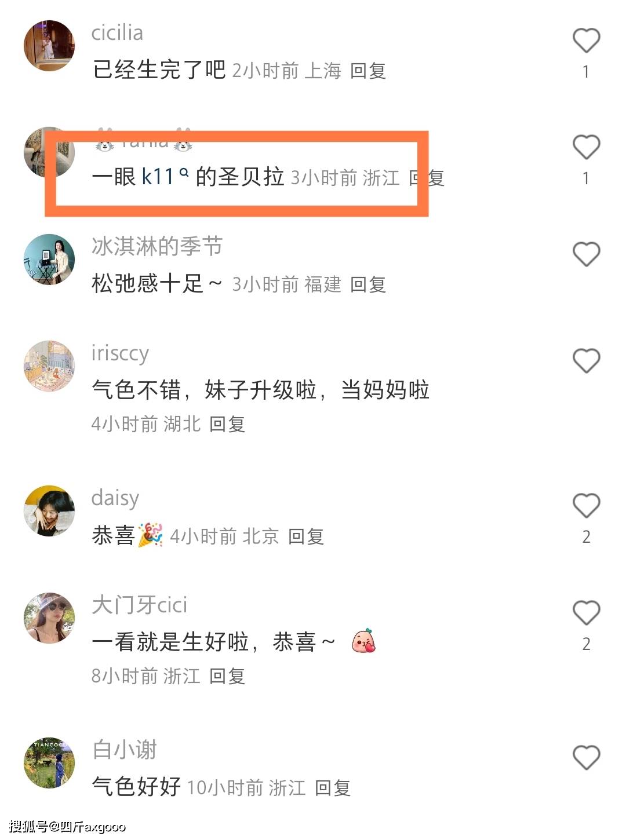Like cicilia's comment with the heart icon
The height and width of the screenshot is (840, 626).
click(x=586, y=41)
